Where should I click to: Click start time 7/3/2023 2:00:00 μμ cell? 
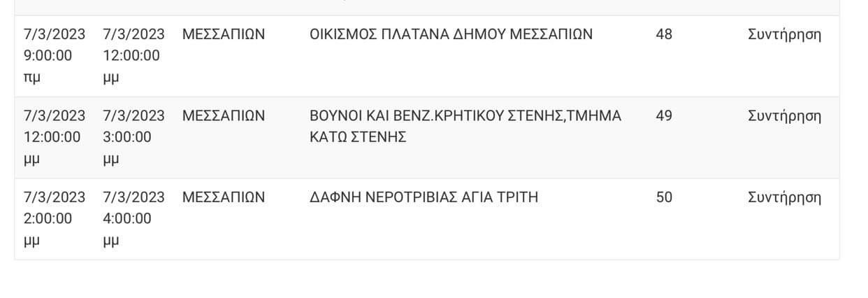[55, 218]
